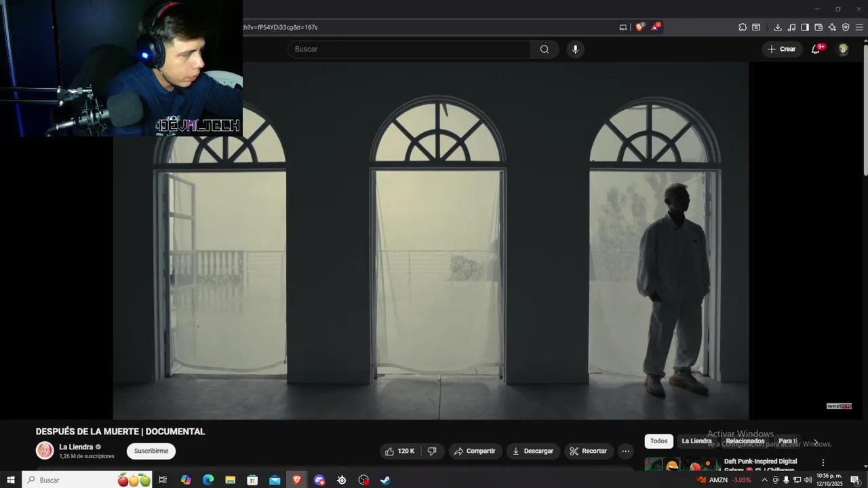Screen dimensions: 868x488
Task: Click the network tray icon
Action: [x=797, y=480]
